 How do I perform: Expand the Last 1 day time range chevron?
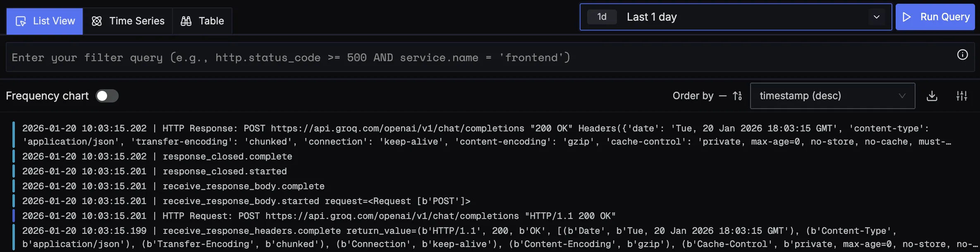(x=876, y=17)
